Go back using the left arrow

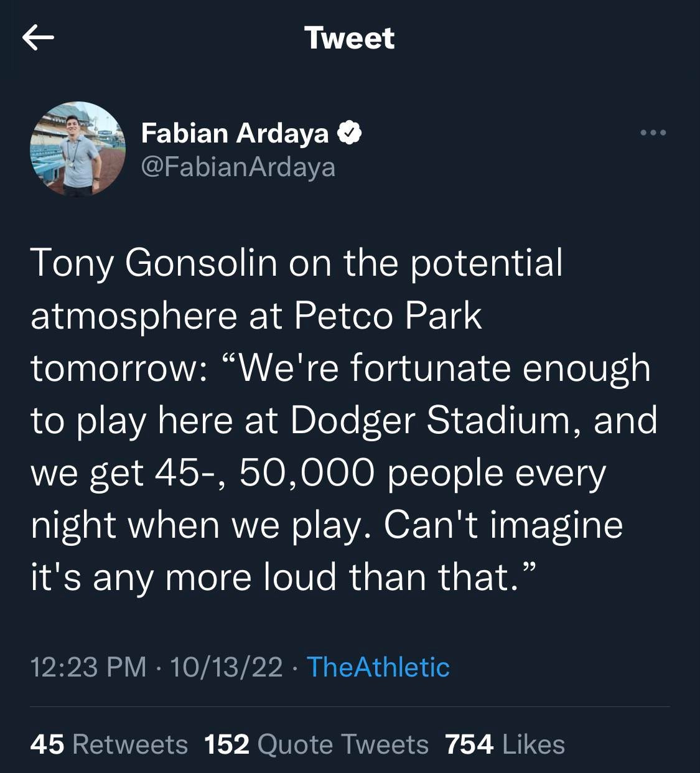coord(38,39)
